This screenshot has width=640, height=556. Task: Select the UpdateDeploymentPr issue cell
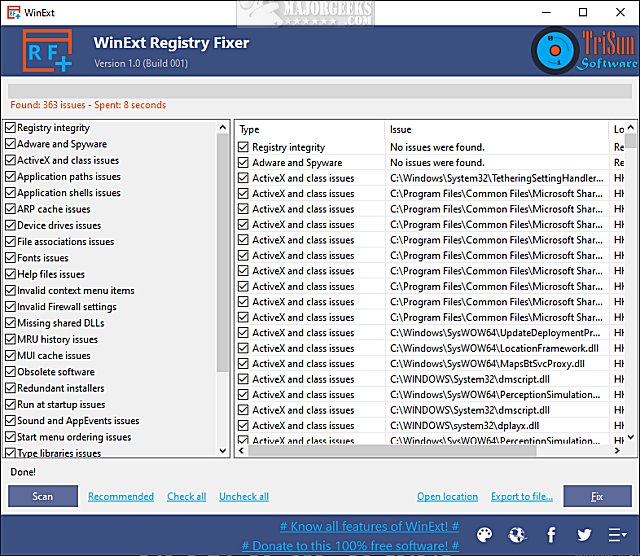(496, 333)
